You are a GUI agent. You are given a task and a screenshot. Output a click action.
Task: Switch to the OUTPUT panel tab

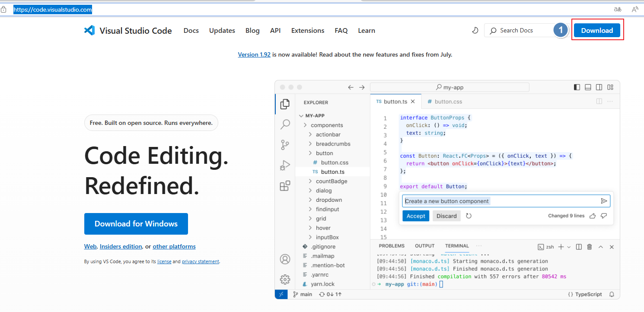[425, 246]
